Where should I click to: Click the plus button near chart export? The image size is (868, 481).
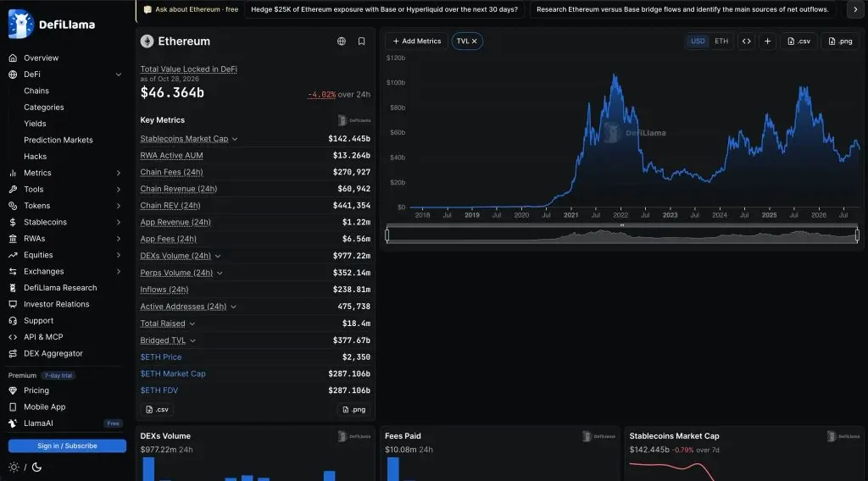(x=767, y=41)
